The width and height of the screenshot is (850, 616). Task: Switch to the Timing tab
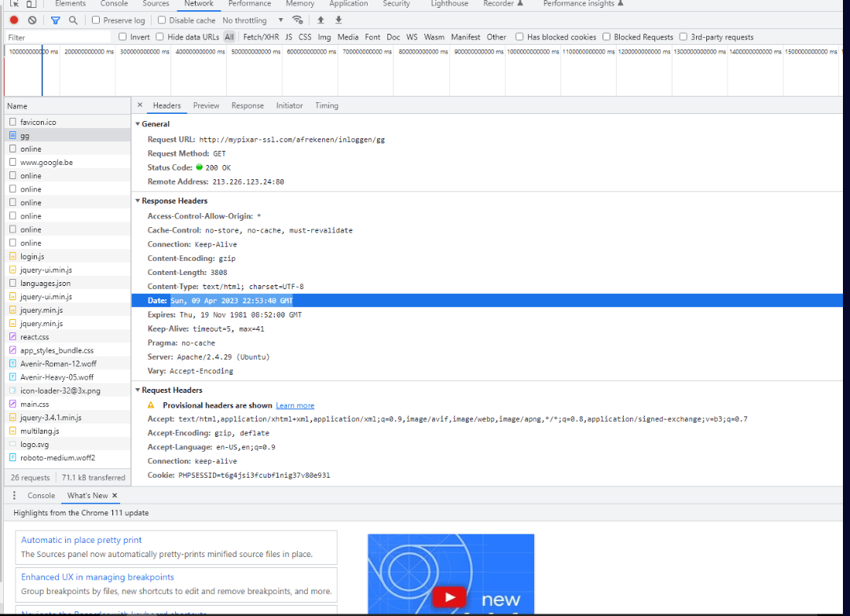click(x=327, y=106)
